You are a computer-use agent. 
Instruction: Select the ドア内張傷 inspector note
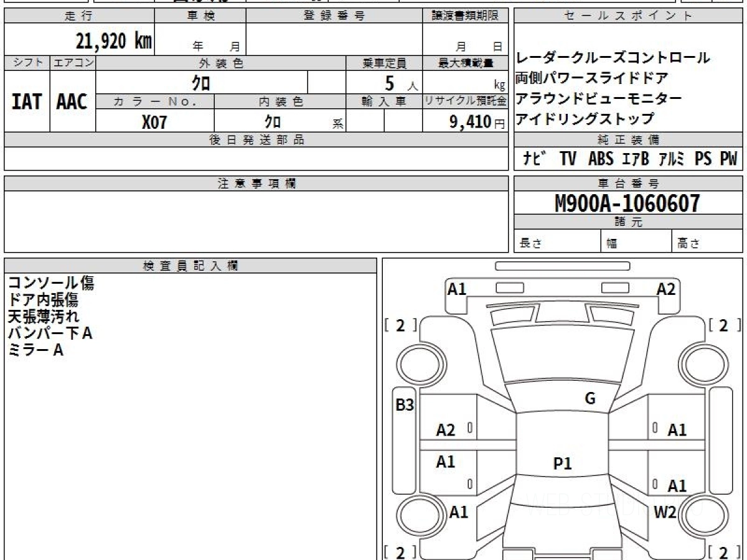pyautogui.click(x=42, y=300)
